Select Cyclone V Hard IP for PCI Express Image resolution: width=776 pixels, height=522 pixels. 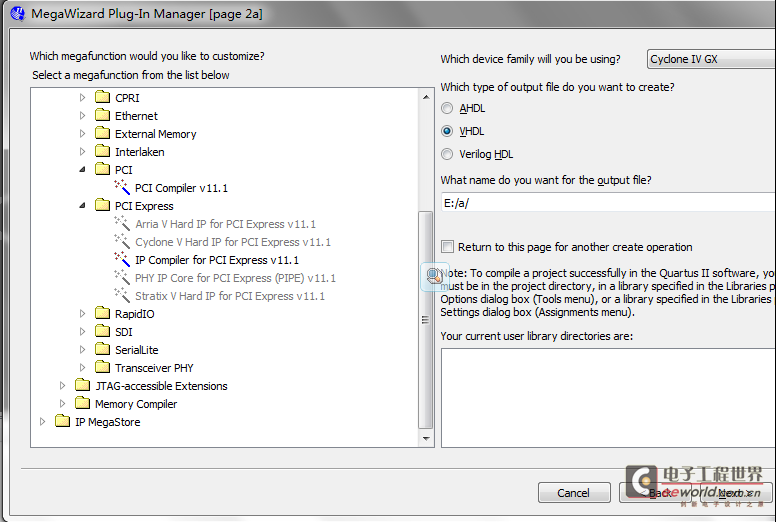(233, 242)
